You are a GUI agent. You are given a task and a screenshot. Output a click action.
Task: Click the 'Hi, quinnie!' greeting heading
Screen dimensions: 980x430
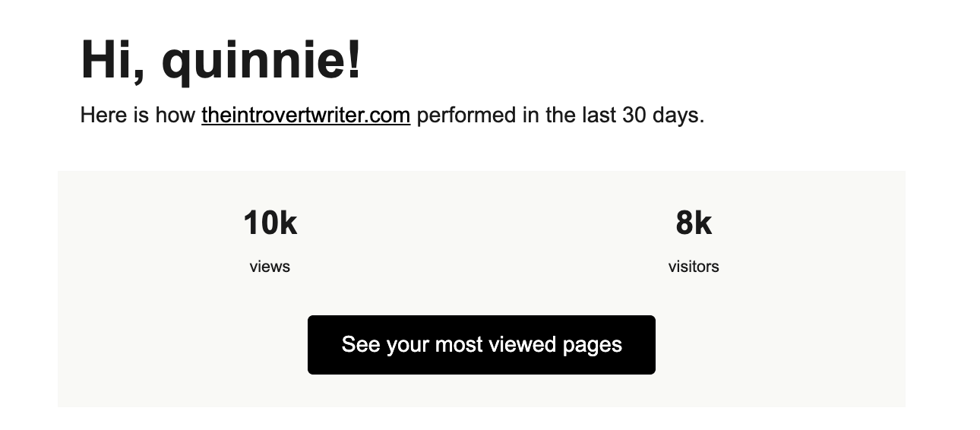click(221, 59)
